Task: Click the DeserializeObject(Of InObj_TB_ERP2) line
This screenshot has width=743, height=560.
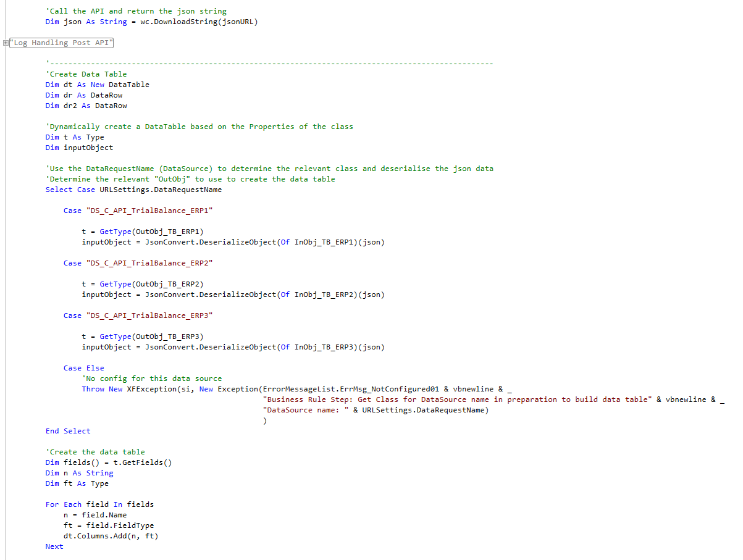Action: pos(233,295)
